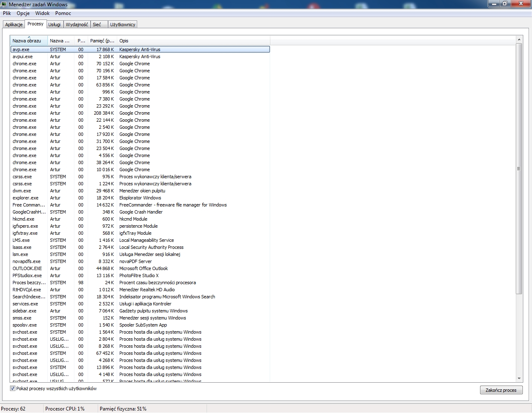Switch to the Wydajność tab
The image size is (532, 413).
[77, 25]
